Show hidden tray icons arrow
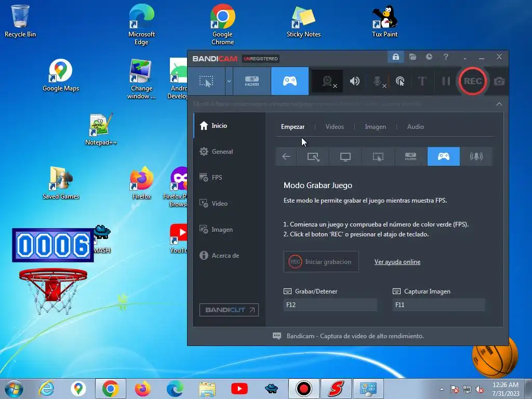The width and height of the screenshot is (532, 399). (x=442, y=389)
